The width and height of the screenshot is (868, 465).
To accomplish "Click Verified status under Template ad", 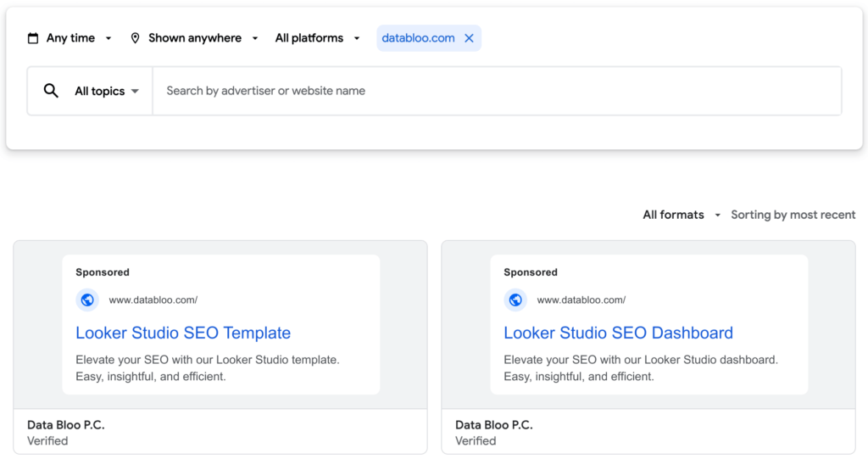I will 47,441.
